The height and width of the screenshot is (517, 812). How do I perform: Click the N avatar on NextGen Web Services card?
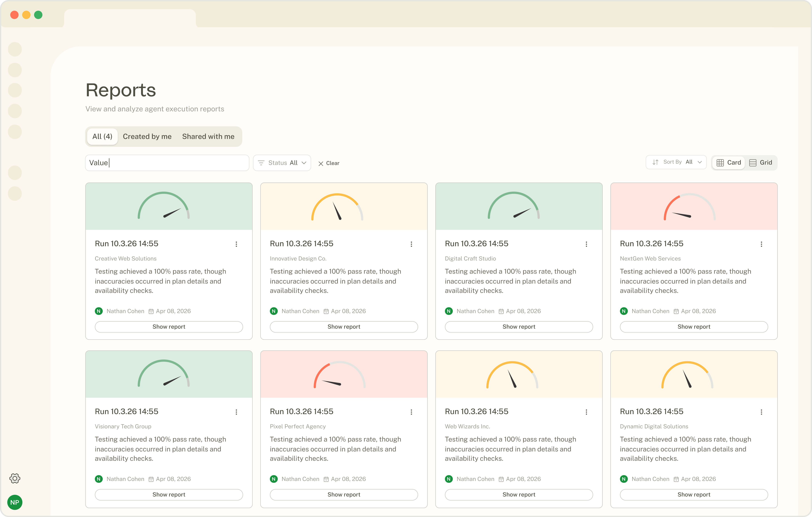624,311
